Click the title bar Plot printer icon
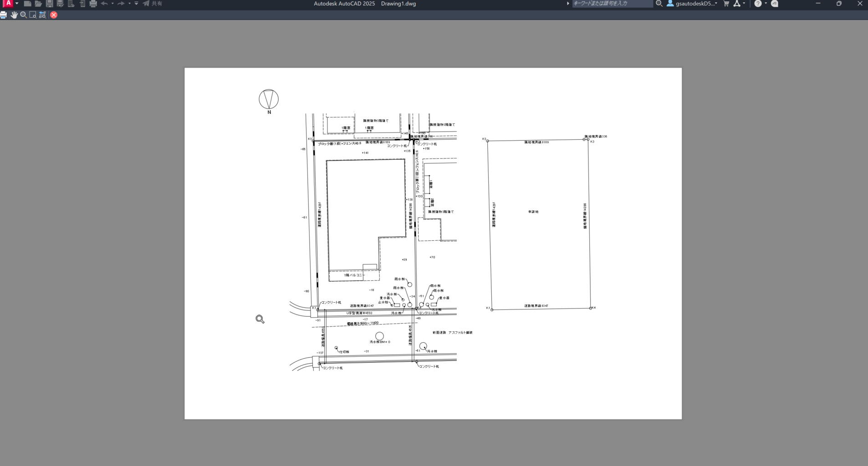This screenshot has width=868, height=466. coord(93,4)
